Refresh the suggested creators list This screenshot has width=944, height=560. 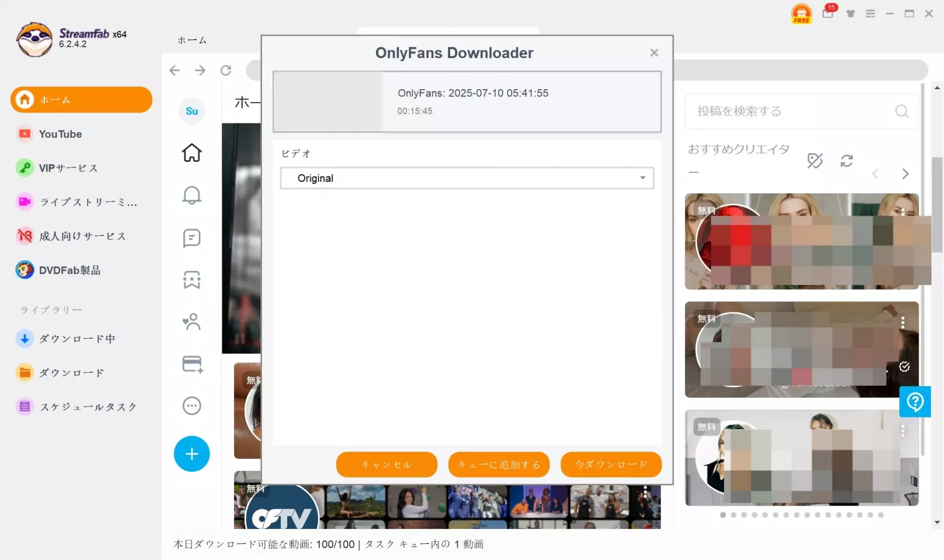(x=846, y=161)
